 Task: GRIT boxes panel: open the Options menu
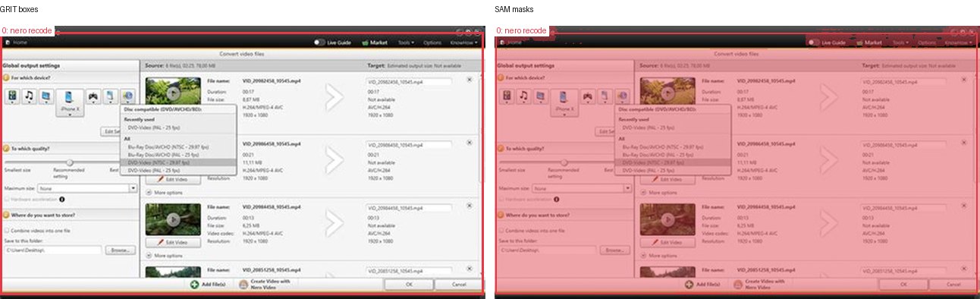[x=432, y=43]
